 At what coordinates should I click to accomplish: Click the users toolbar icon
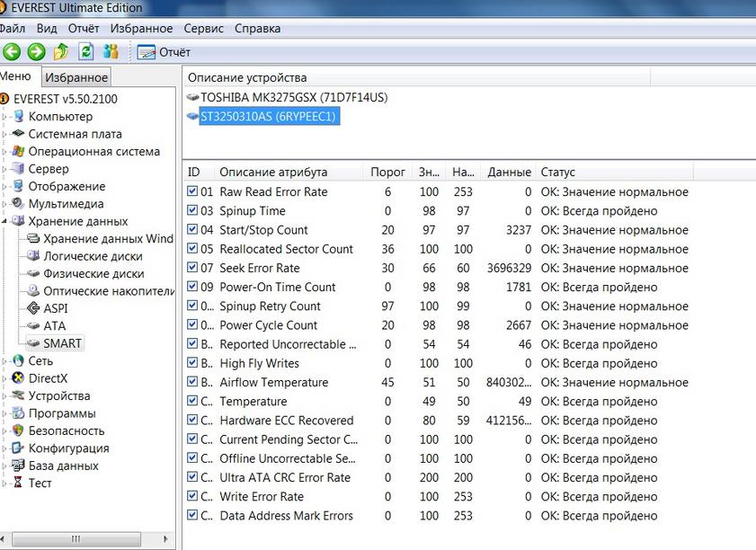click(x=111, y=51)
